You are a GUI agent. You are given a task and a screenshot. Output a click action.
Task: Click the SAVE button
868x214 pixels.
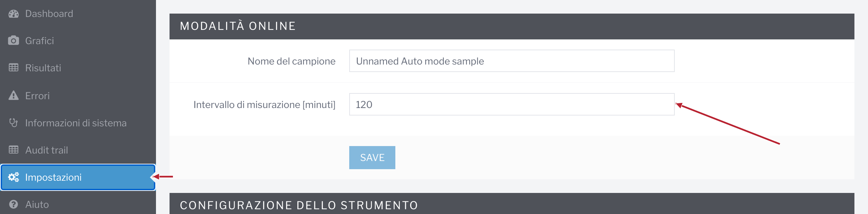(x=372, y=158)
